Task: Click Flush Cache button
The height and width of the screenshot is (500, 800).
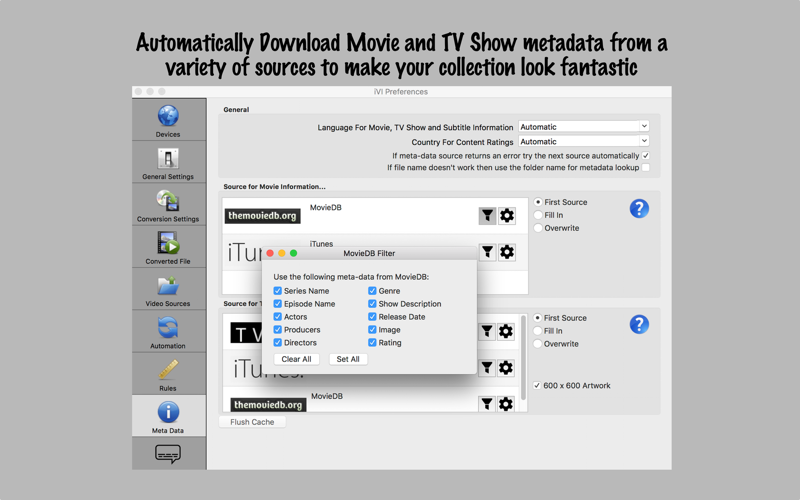Action: tap(252, 422)
